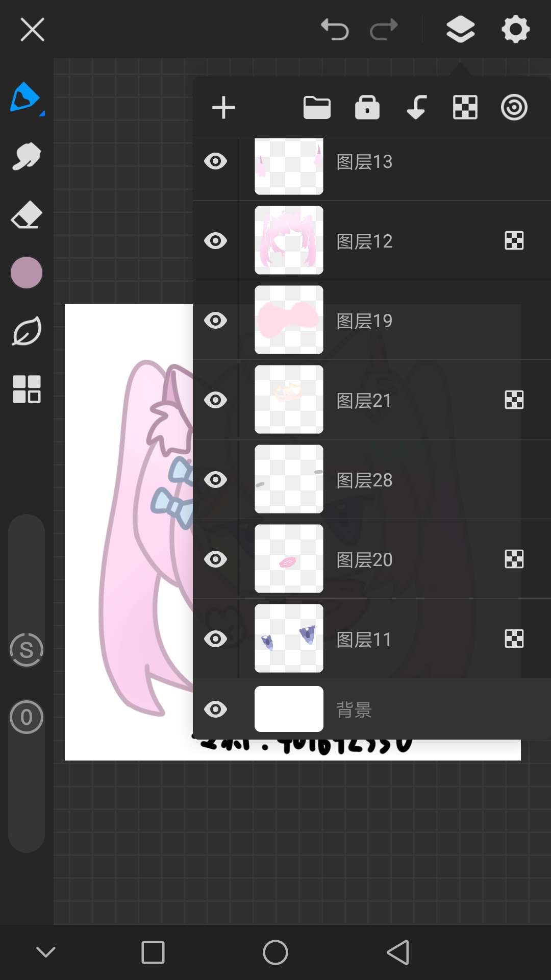
Task: Create a new layer folder
Action: [x=317, y=108]
